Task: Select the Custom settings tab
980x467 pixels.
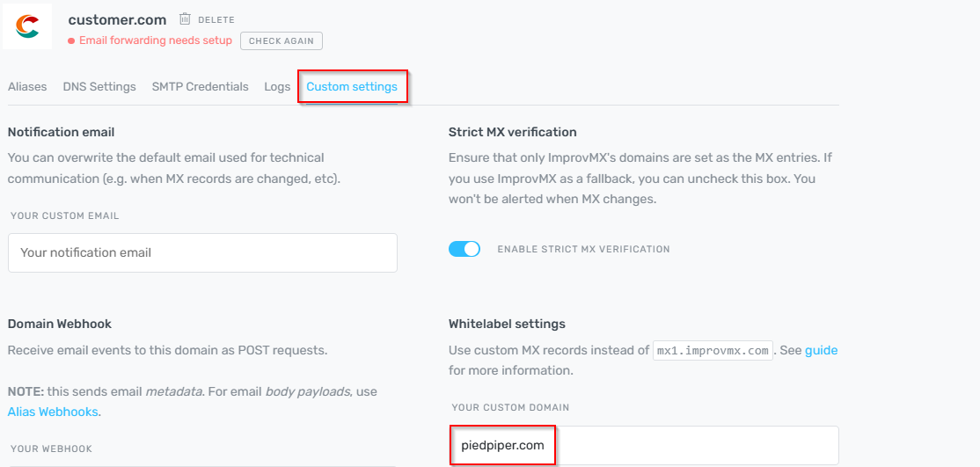Action: [x=352, y=87]
